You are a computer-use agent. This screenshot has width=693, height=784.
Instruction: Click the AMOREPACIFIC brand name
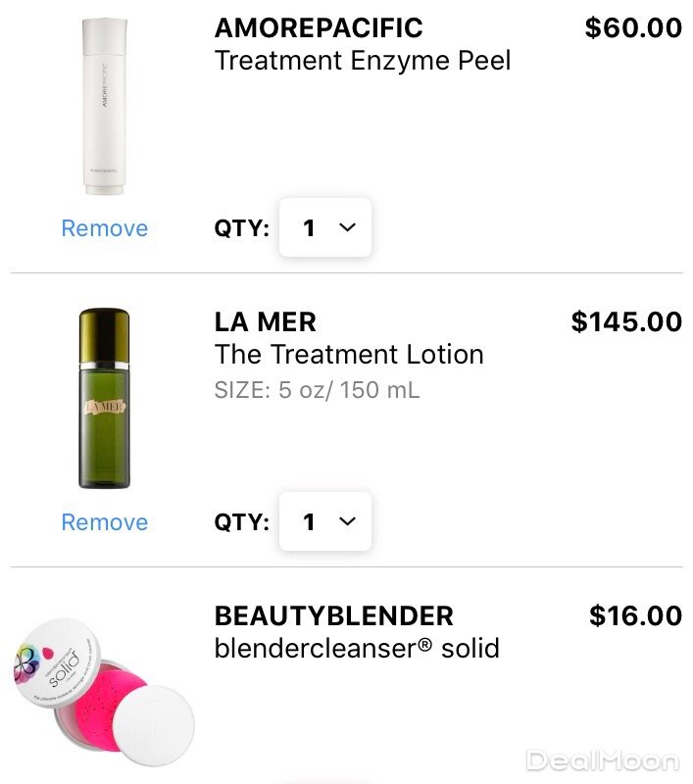click(319, 27)
